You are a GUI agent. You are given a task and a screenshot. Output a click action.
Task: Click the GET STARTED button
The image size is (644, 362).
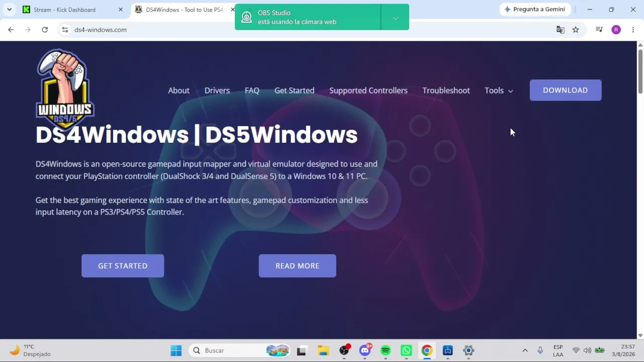click(x=123, y=265)
